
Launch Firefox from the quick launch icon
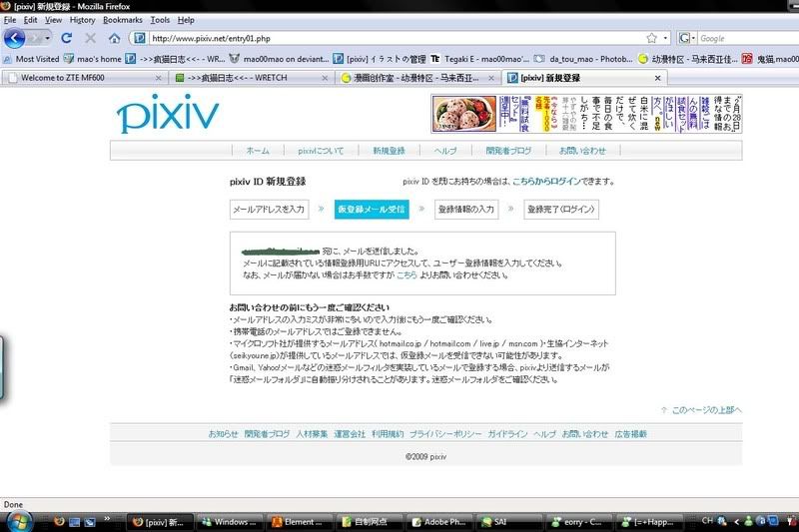(59, 522)
